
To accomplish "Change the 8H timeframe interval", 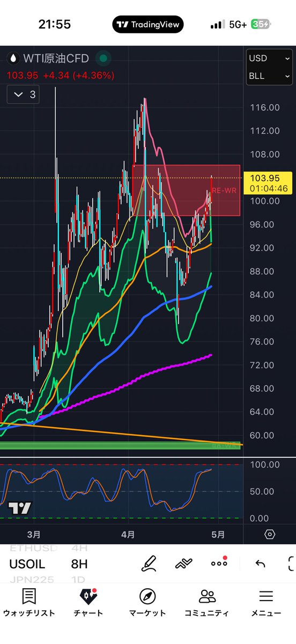I will [x=79, y=564].
